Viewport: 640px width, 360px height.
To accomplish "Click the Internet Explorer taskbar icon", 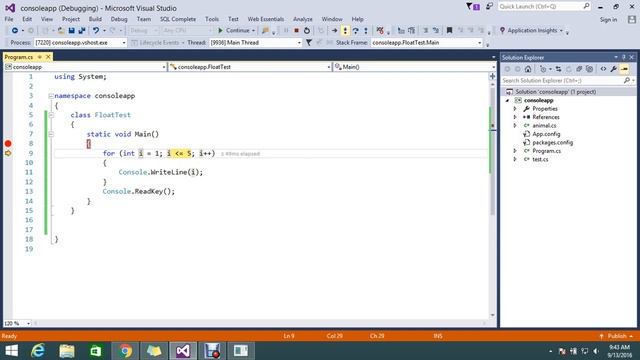I will click(x=38, y=351).
